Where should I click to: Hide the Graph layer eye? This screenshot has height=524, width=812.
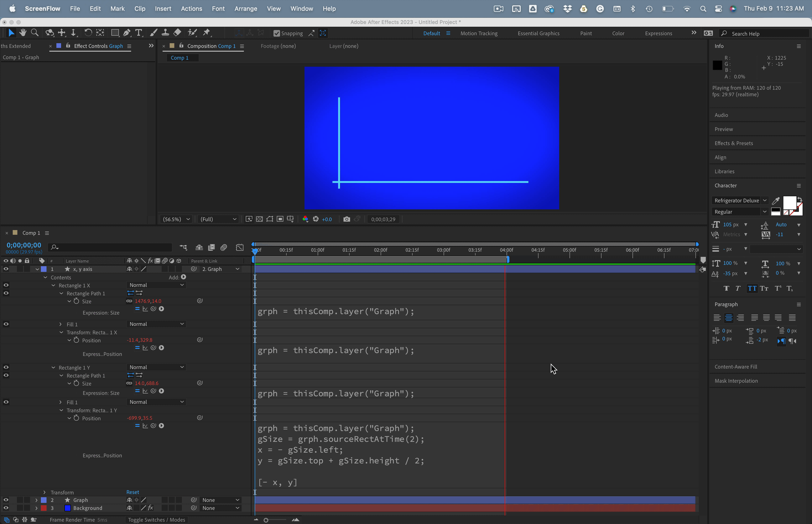[6, 500]
